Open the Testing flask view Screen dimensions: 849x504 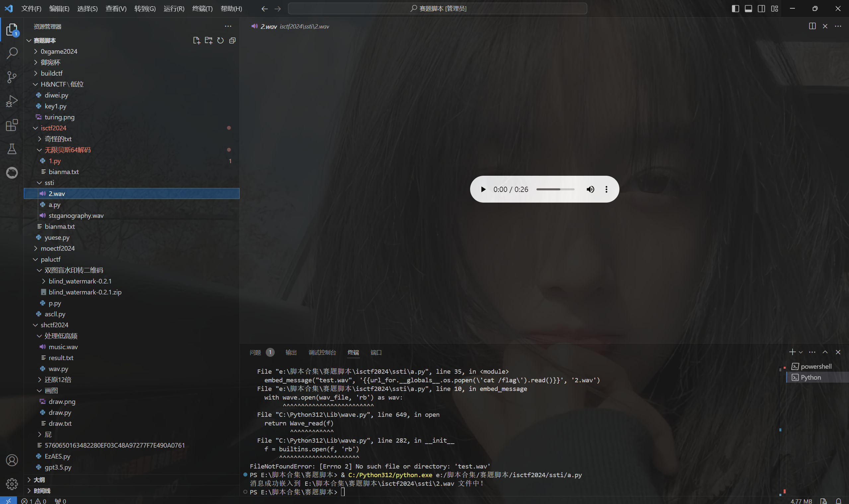12,149
